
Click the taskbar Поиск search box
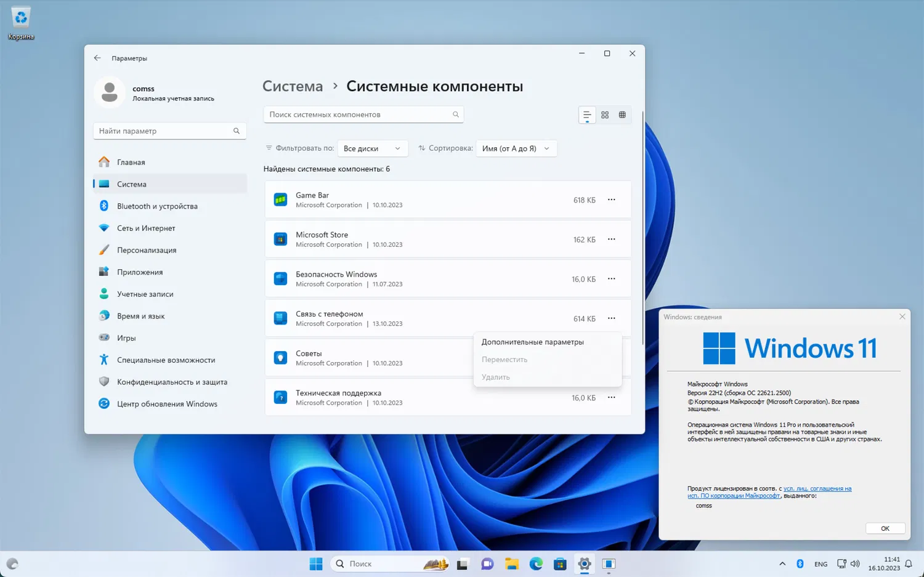390,563
